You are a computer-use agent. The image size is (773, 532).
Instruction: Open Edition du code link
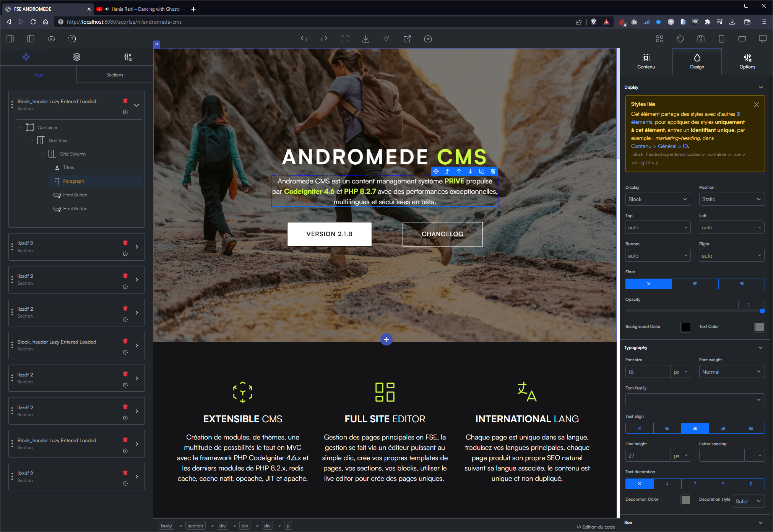[x=596, y=527]
